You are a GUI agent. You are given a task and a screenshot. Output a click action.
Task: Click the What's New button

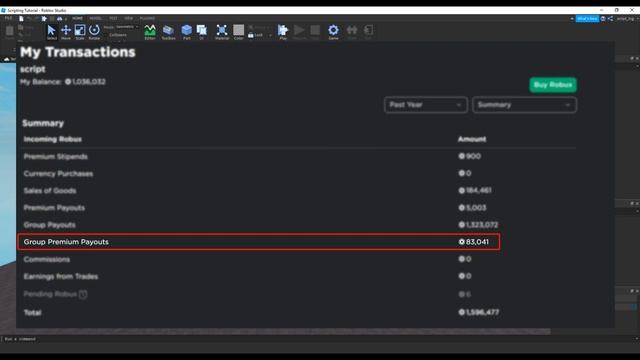tap(587, 19)
